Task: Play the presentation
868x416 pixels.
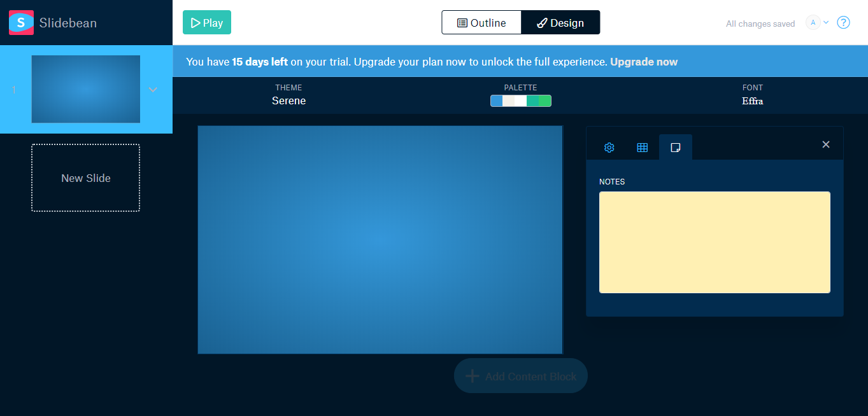Action: [207, 22]
